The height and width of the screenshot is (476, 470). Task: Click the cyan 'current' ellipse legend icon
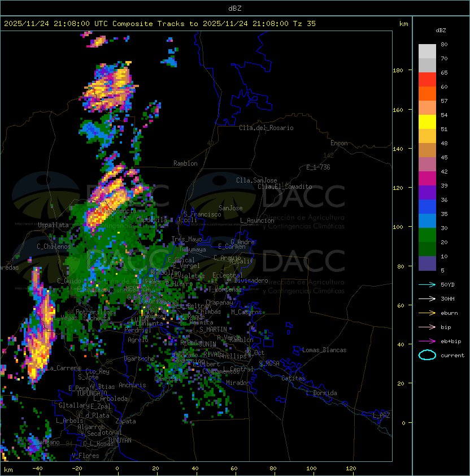click(x=427, y=355)
